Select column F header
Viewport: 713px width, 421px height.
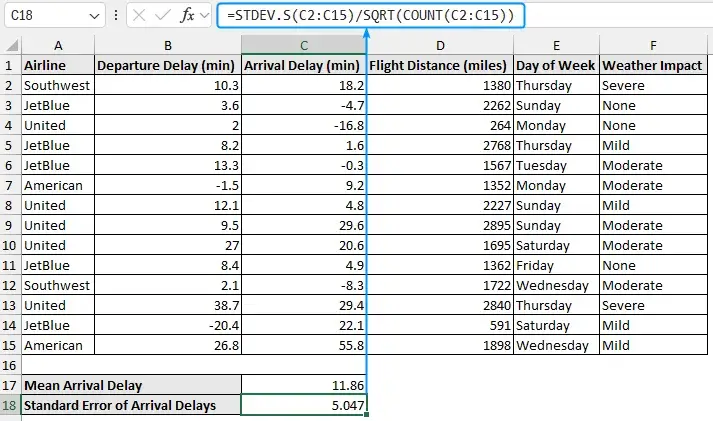(x=653, y=45)
